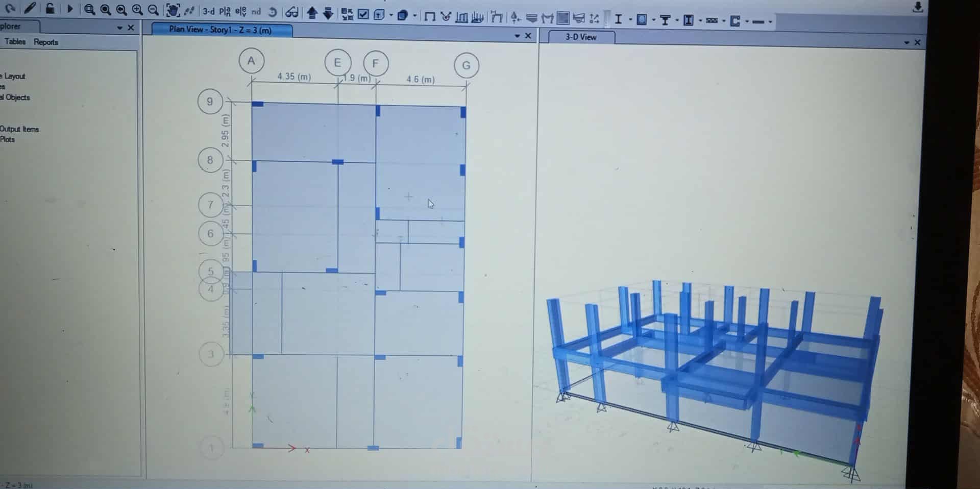Open dropdown beside shear wall icon

[747, 21]
